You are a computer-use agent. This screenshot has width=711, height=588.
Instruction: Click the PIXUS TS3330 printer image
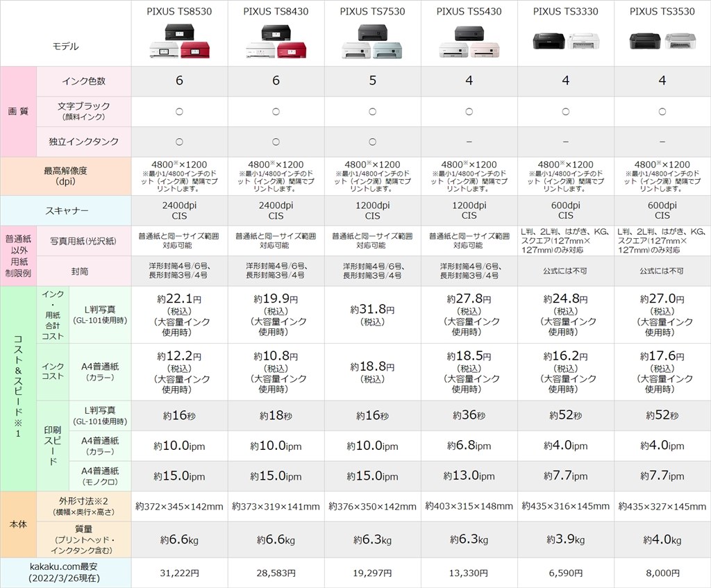(565, 41)
